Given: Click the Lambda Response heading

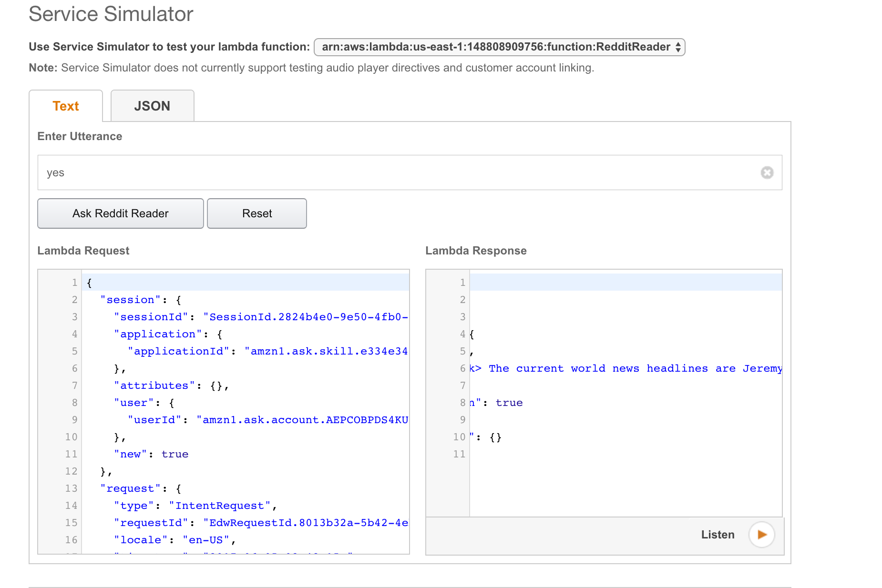Looking at the screenshot, I should click(476, 251).
